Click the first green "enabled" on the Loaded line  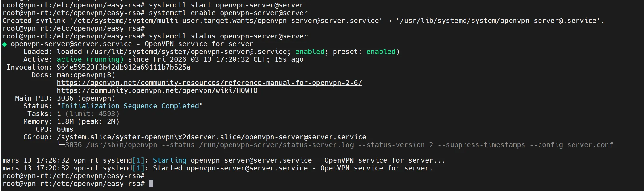310,52
